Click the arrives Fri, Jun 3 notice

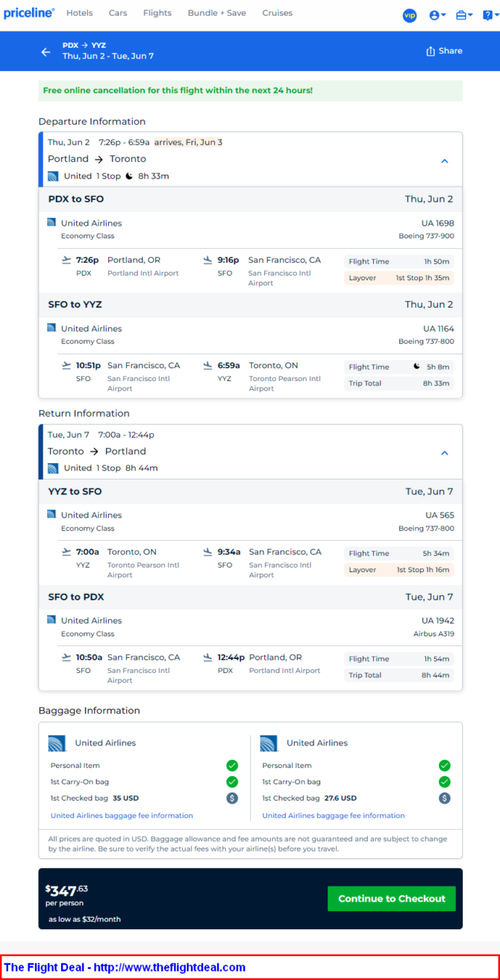click(188, 142)
